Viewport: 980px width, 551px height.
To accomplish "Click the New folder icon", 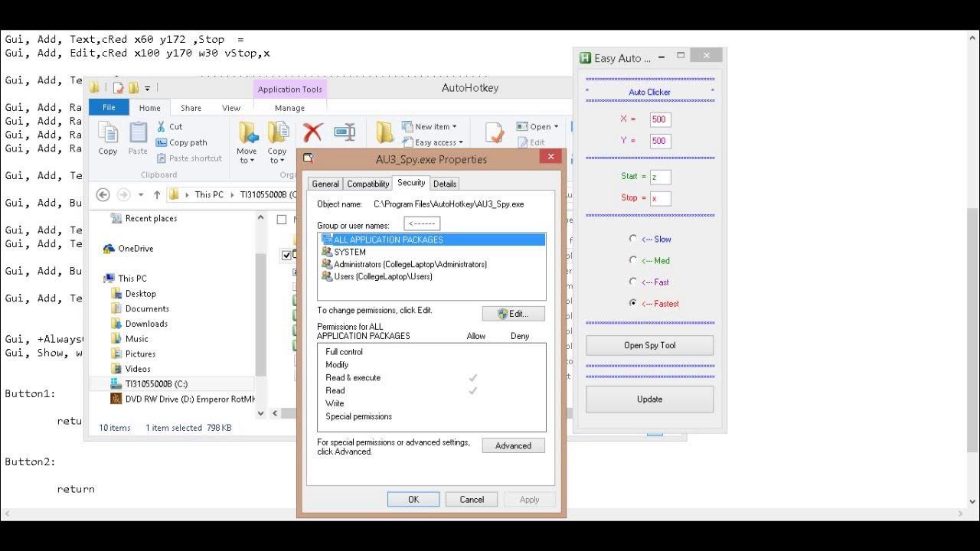I will 385,132.
